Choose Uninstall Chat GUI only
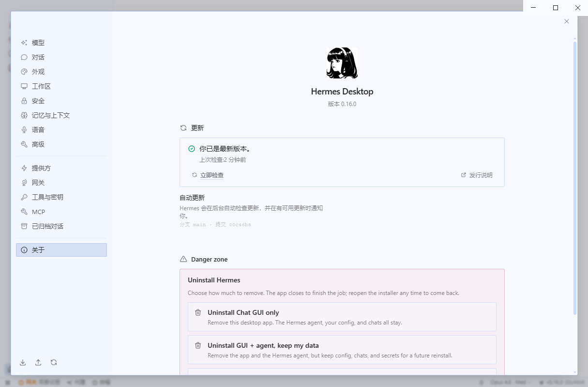 pyautogui.click(x=342, y=317)
